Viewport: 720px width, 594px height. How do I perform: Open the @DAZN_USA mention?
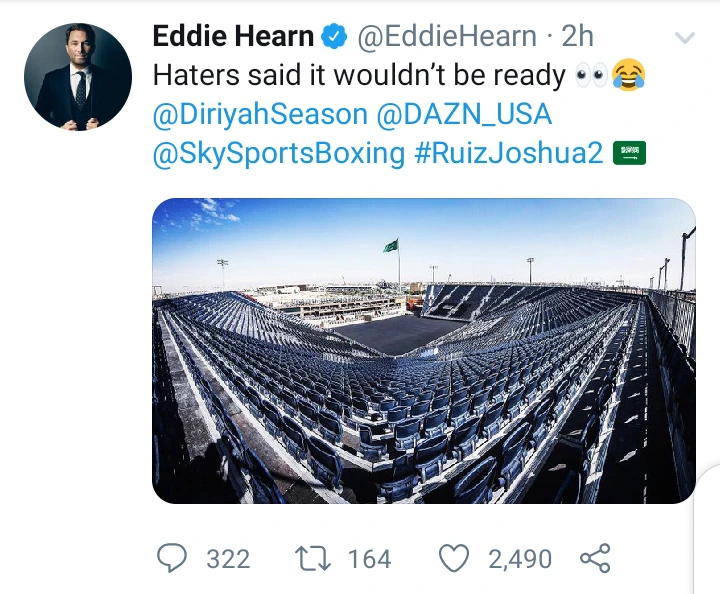coord(464,114)
